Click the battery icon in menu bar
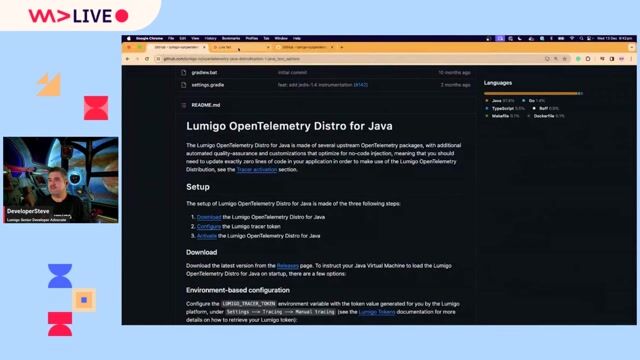This screenshot has width=640, height=360. (561, 38)
